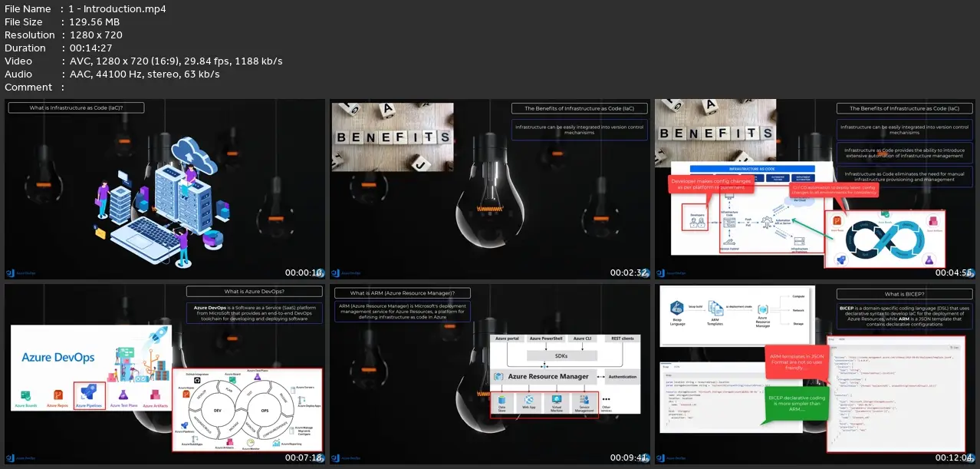This screenshot has height=469, width=980.
Task: Click the Azure Pipelines icon in the Azure DevOps slide
Action: [88, 393]
